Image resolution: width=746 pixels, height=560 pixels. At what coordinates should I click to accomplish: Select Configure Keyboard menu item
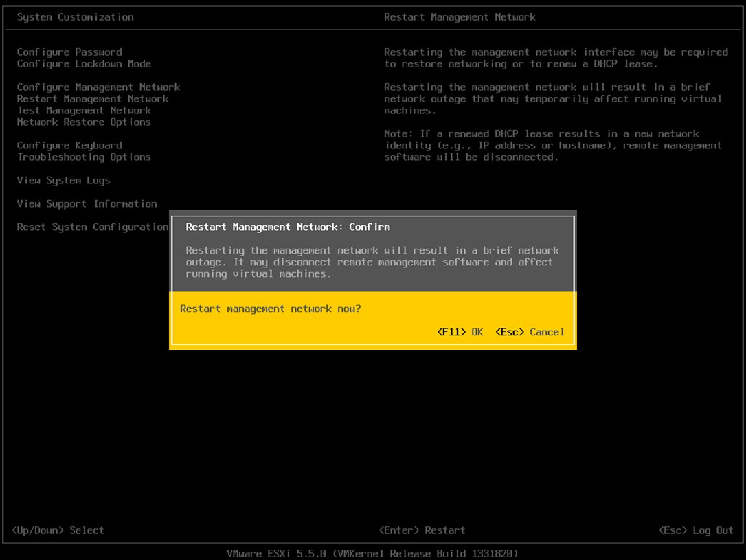point(69,145)
